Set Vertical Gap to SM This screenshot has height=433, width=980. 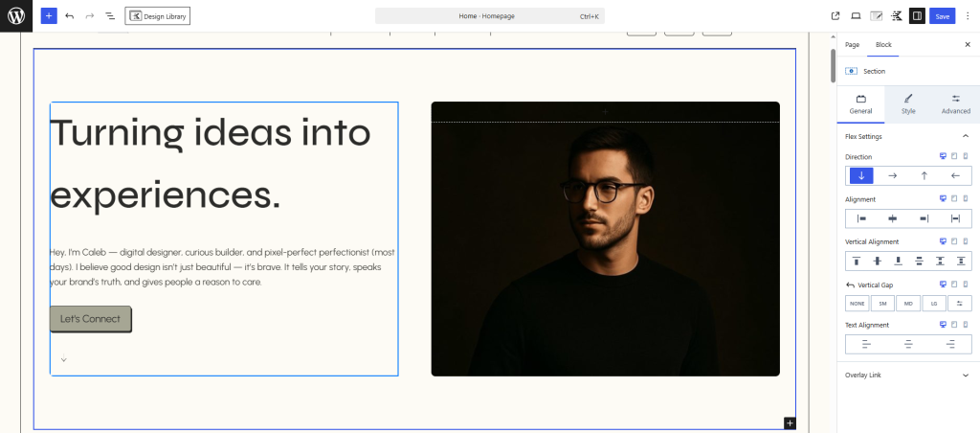point(882,304)
